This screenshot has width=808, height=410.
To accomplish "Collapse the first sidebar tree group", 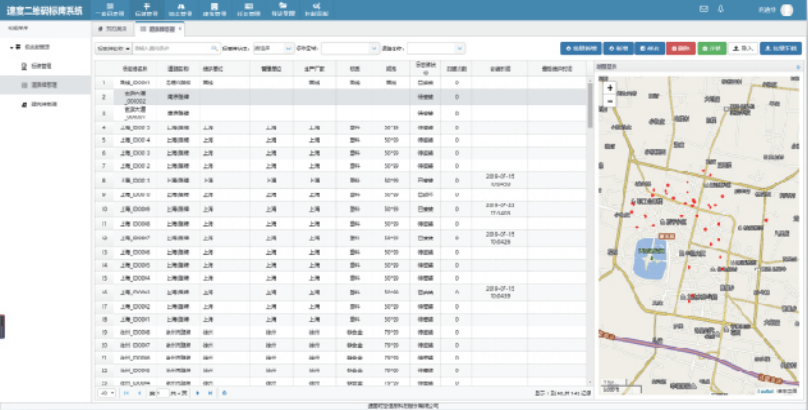I will (x=13, y=47).
